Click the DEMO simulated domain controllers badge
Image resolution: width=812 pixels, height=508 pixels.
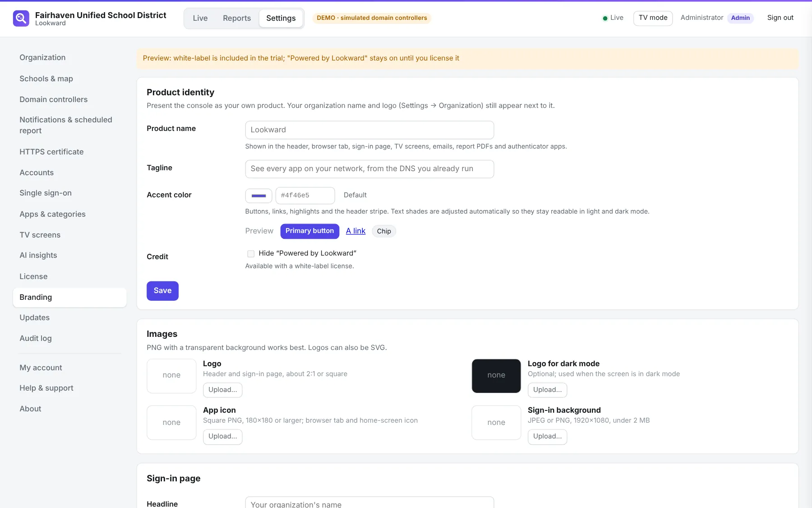(x=372, y=18)
